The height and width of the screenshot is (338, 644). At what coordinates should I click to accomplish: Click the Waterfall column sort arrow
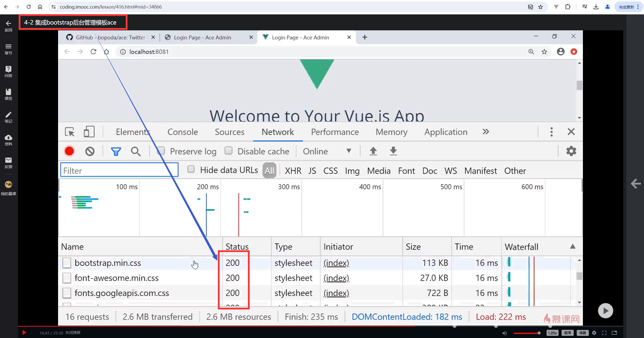click(573, 246)
